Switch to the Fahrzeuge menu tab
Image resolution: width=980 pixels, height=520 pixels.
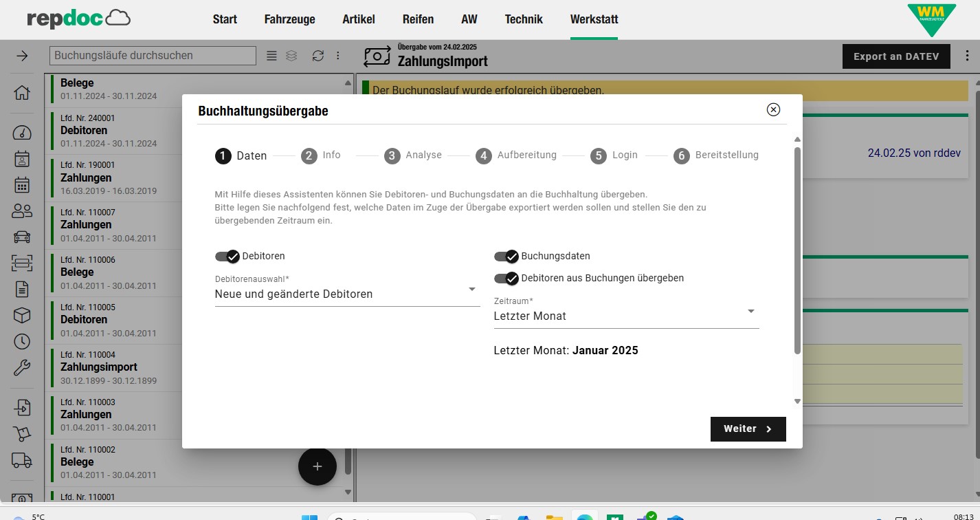point(289,19)
